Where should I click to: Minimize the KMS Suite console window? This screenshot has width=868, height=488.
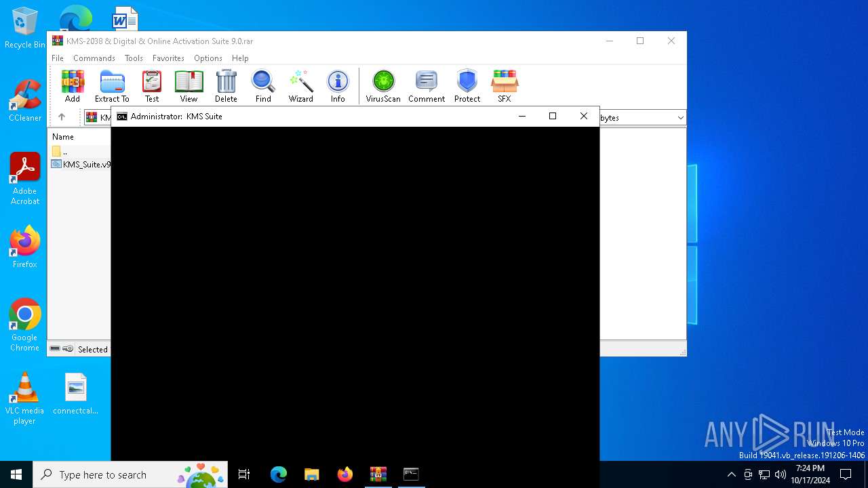(x=522, y=117)
